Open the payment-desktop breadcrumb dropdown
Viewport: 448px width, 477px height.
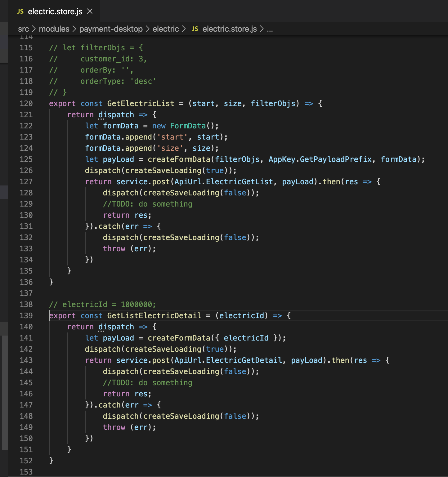click(111, 29)
